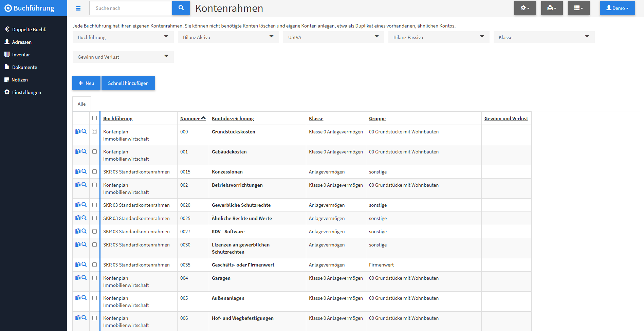Open the Gewinn und Verlust filter dropdown
The width and height of the screenshot is (644, 331).
123,57
